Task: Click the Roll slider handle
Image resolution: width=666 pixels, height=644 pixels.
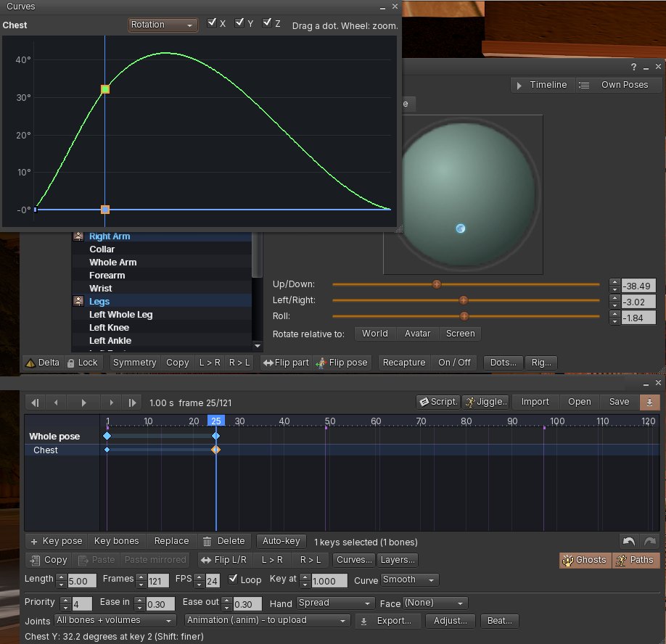Action: 464,316
